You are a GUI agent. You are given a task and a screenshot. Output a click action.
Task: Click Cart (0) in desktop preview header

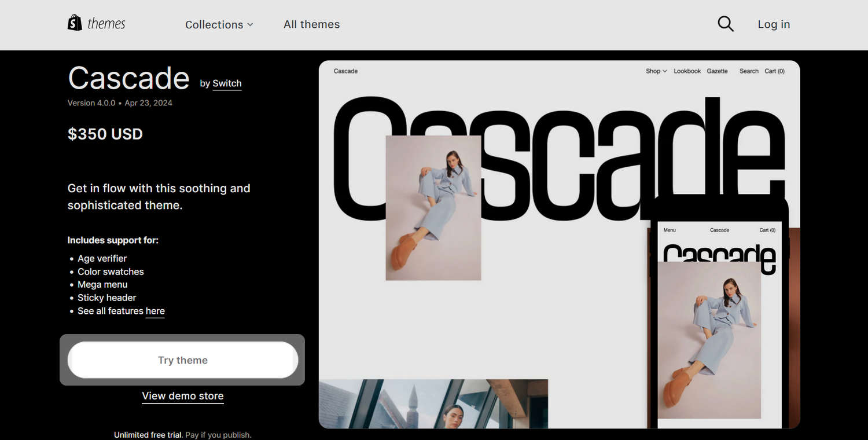tap(774, 71)
